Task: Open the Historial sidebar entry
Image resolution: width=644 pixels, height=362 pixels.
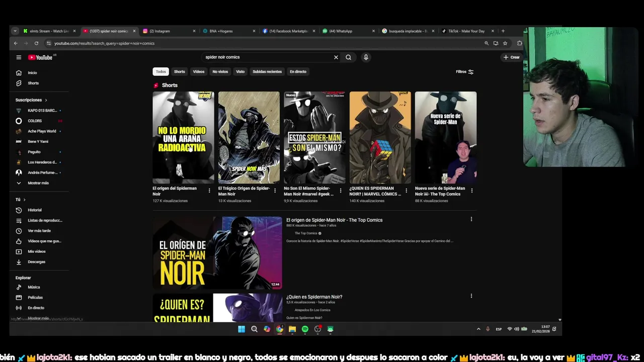Action: click(35, 210)
